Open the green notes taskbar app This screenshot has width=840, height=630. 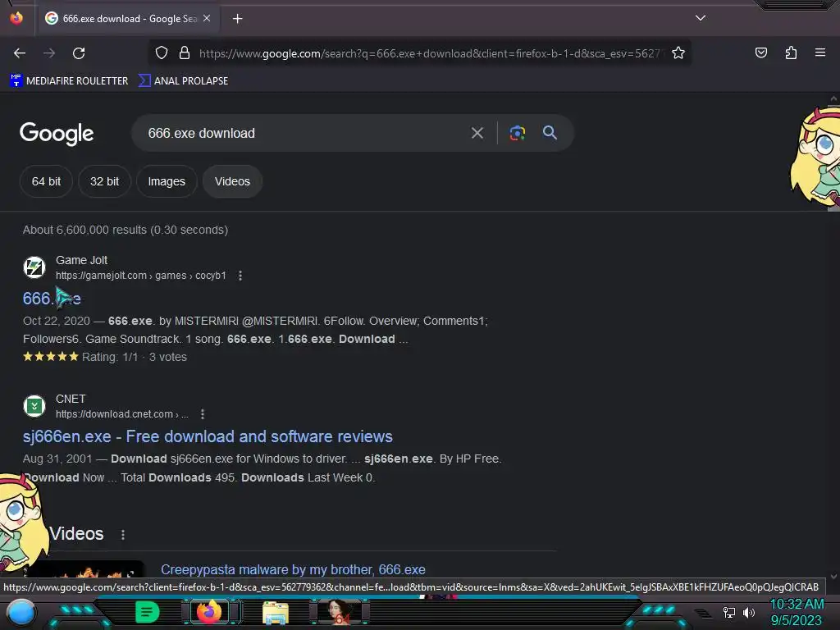point(147,612)
